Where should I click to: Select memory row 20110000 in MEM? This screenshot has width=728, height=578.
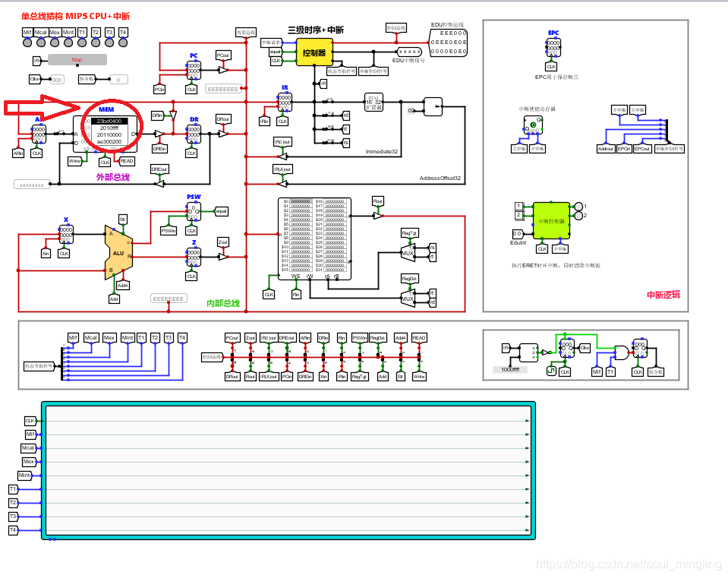pos(109,134)
